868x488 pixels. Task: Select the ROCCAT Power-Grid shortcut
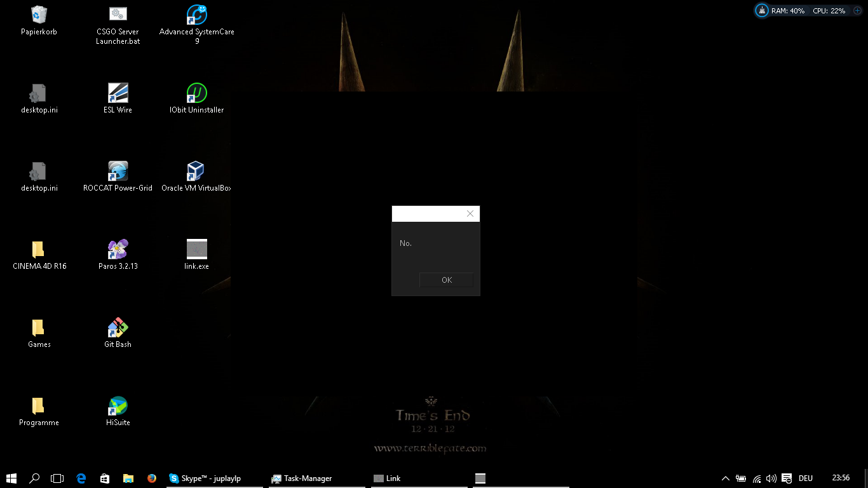(118, 172)
